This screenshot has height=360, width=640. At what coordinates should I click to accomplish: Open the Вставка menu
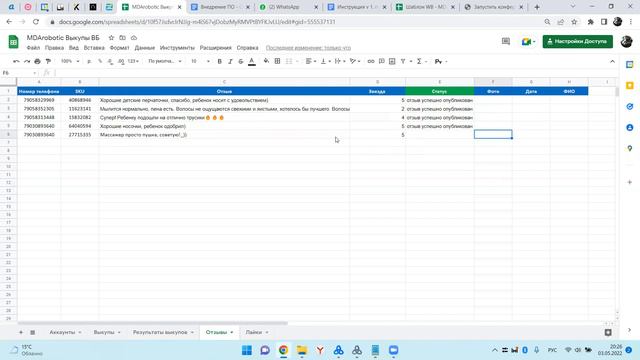(94, 48)
